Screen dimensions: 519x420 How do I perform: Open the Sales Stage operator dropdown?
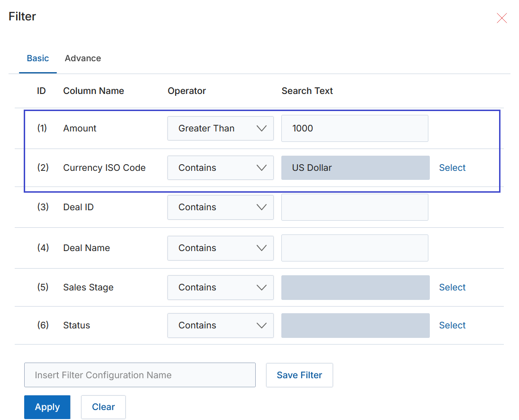pyautogui.click(x=221, y=287)
